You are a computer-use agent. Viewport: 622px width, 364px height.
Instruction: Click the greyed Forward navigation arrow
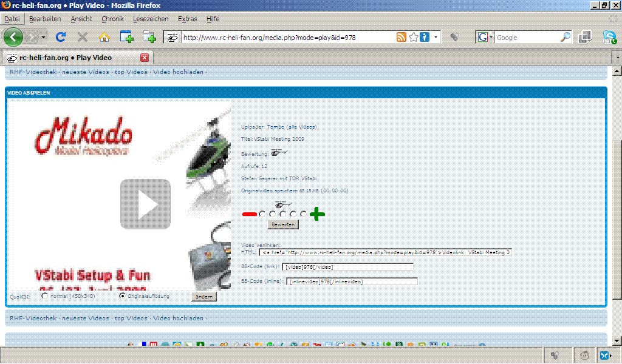[31, 37]
